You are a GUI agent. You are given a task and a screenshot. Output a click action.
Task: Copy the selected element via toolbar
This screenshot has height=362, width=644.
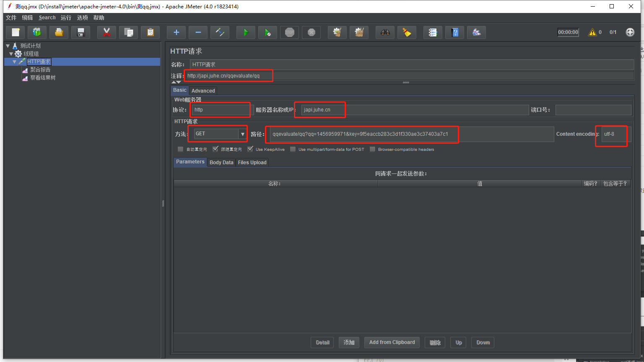(x=129, y=32)
